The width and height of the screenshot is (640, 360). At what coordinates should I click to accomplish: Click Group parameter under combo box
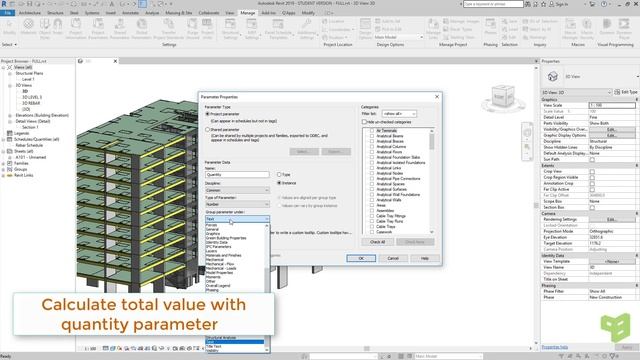click(x=237, y=219)
